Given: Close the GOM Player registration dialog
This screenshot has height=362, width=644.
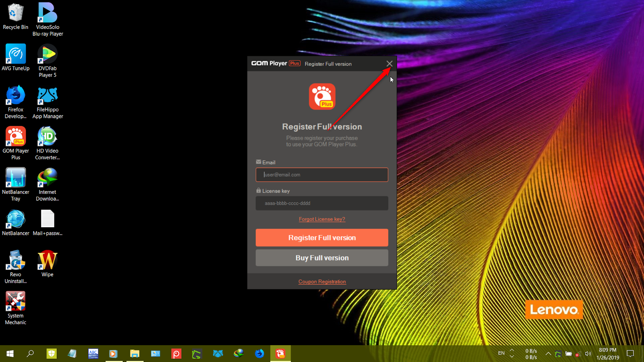Looking at the screenshot, I should pos(389,64).
